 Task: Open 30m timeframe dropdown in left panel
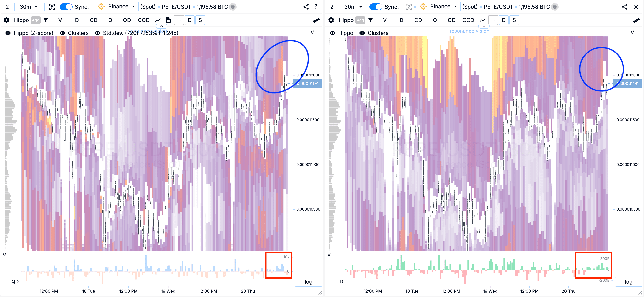[x=28, y=7]
